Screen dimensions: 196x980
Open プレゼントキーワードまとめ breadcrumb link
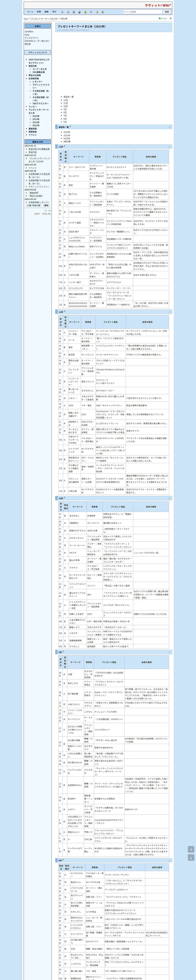pyautogui.click(x=44, y=19)
